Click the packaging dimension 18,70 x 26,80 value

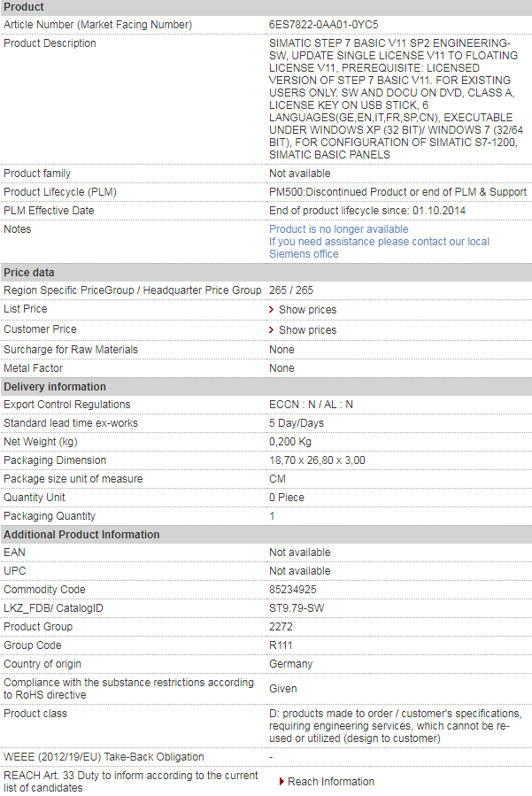tap(317, 460)
